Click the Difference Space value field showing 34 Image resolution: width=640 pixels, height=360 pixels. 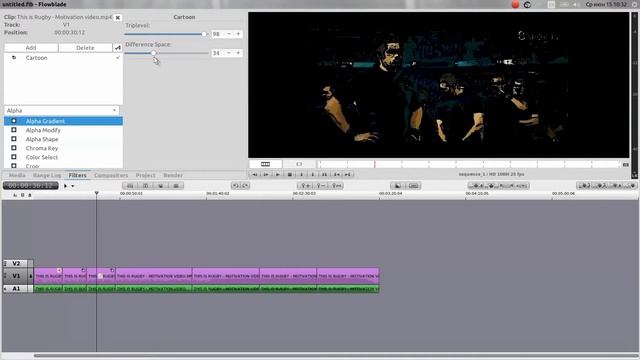[x=217, y=53]
